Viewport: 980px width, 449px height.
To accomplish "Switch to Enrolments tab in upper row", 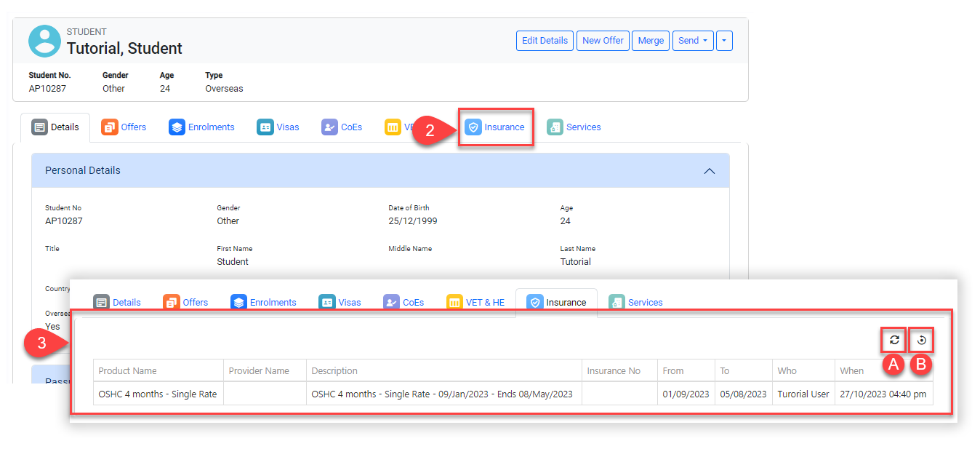I will pos(202,127).
